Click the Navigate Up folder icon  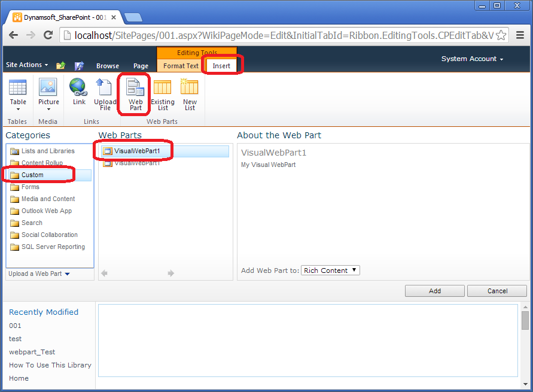60,65
